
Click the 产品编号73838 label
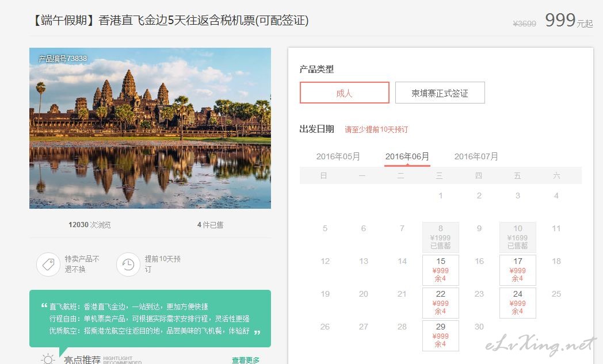pos(63,59)
